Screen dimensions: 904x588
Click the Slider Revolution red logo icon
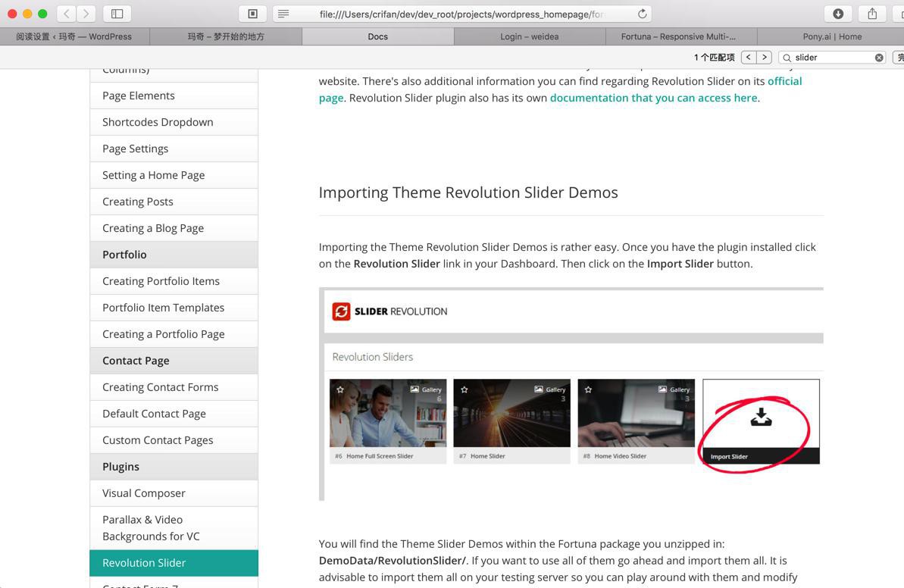(x=341, y=311)
